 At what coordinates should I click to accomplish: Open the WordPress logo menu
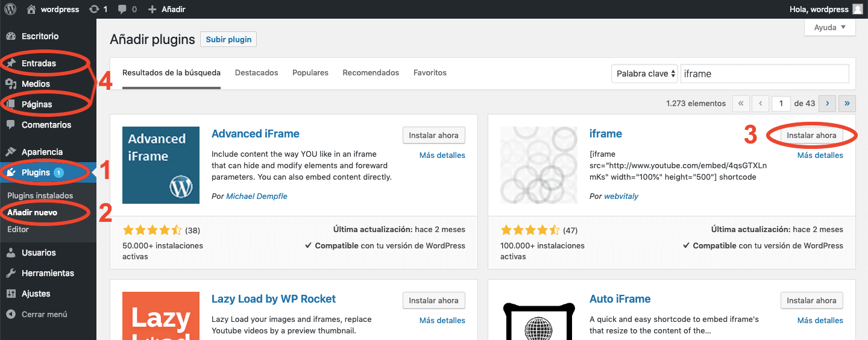point(10,9)
